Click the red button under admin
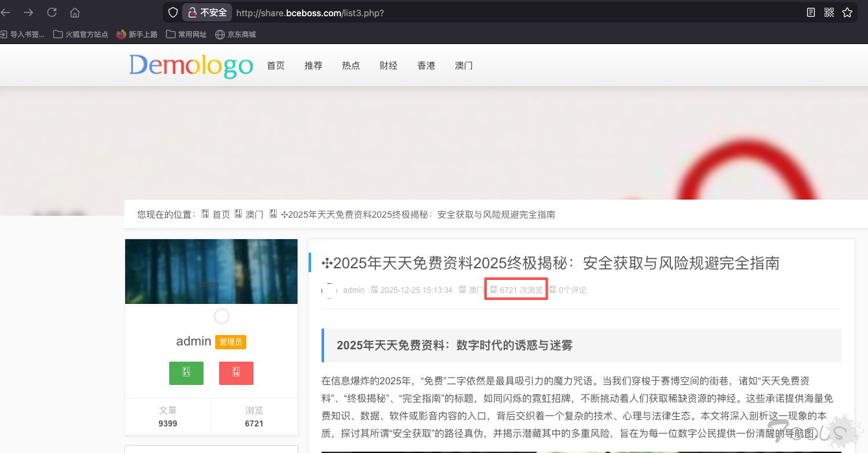This screenshot has width=868, height=453. click(x=236, y=373)
